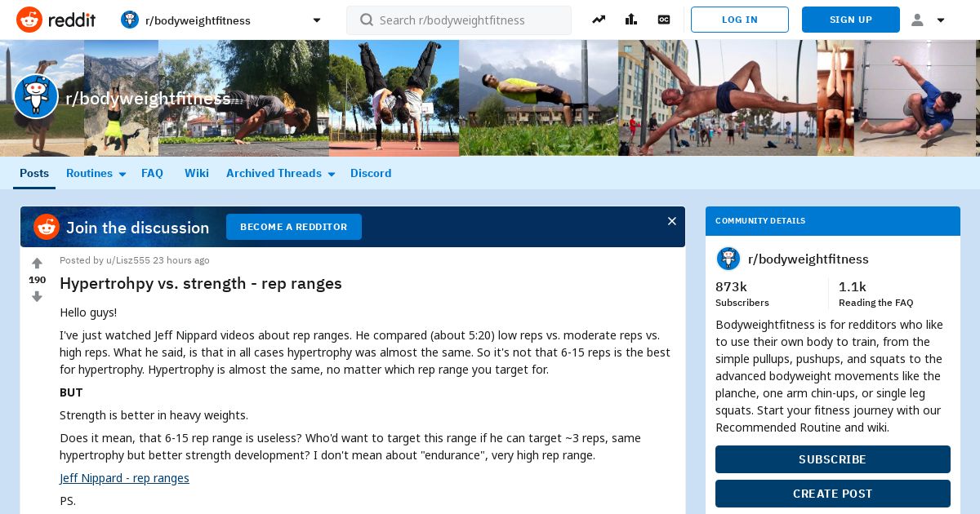Screen dimensions: 980x514
Task: Click sidebar r/bodyweightfitness community name
Action: tap(808, 259)
